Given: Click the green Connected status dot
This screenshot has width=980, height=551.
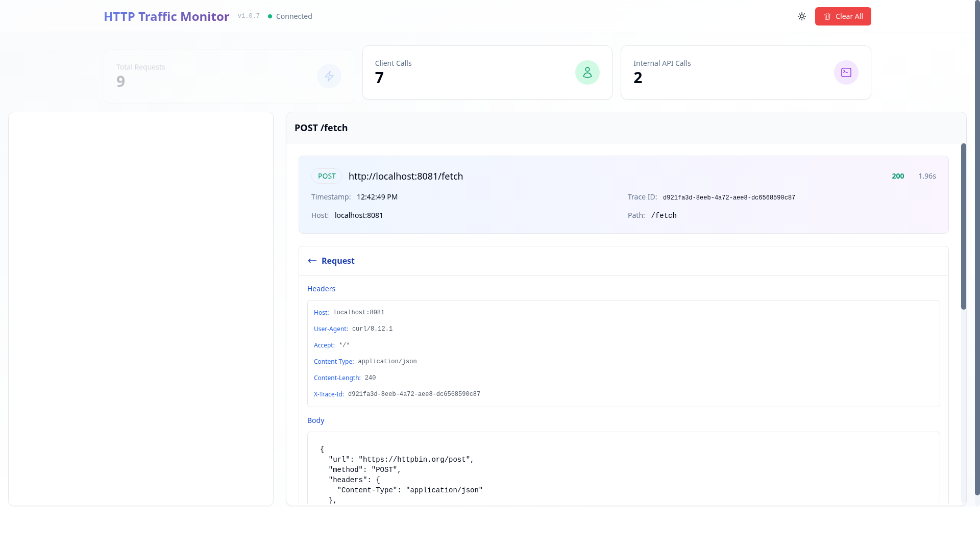Looking at the screenshot, I should click(270, 16).
